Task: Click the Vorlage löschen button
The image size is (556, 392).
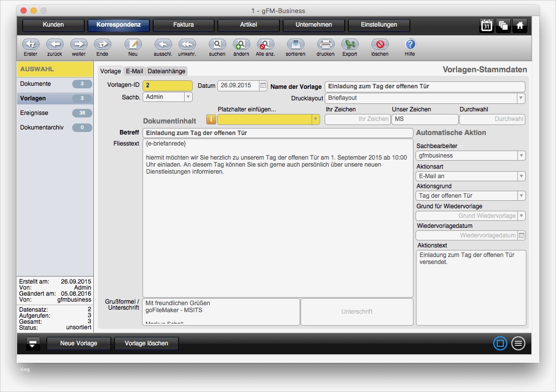Action: click(x=146, y=343)
